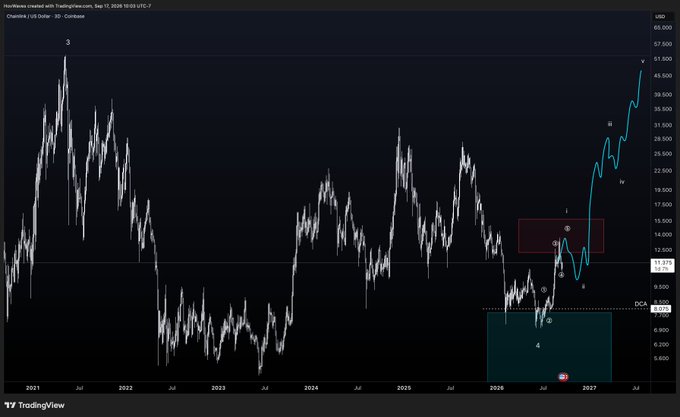Click the 2023 time axis label
This screenshot has height=417, width=680.
pyautogui.click(x=218, y=388)
